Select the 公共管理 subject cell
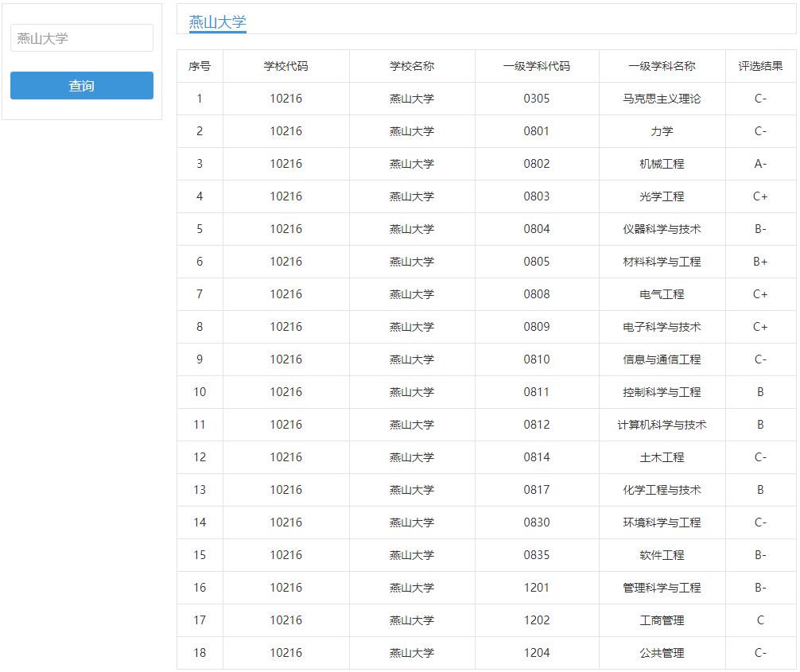The height and width of the screenshot is (672, 800). 662,654
